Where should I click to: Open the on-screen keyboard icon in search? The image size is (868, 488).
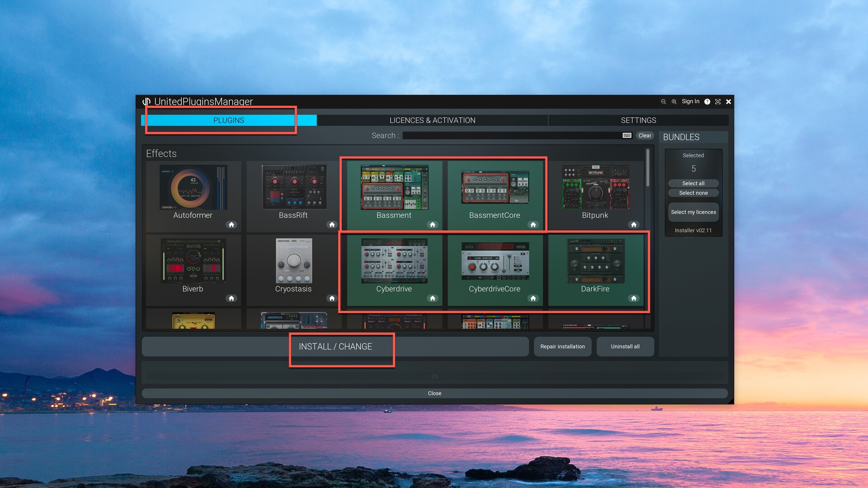pos(627,136)
